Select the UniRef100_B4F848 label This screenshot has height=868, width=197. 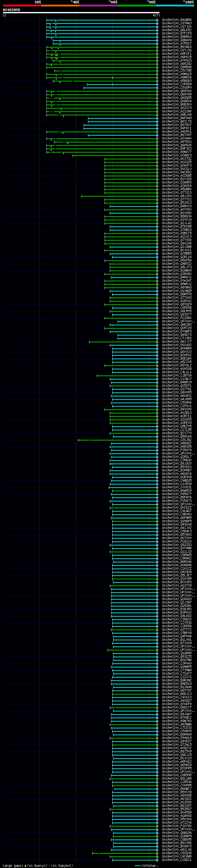177,118
